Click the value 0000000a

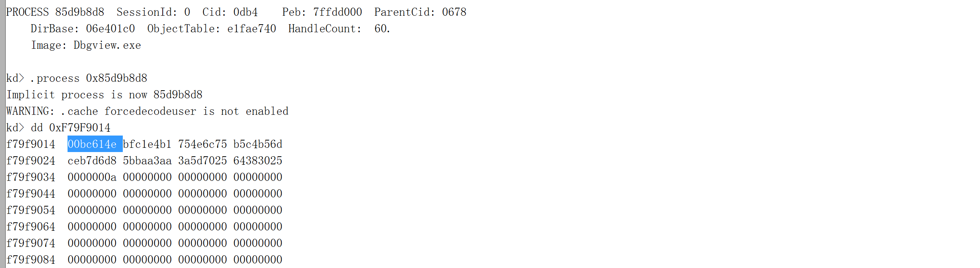point(92,177)
